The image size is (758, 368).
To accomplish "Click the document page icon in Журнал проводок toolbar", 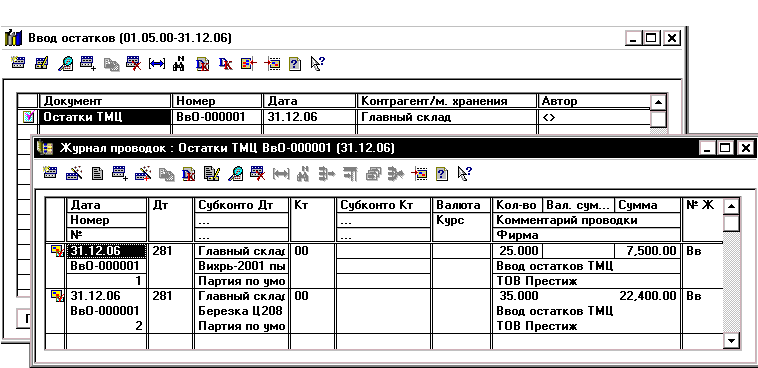I will [97, 174].
